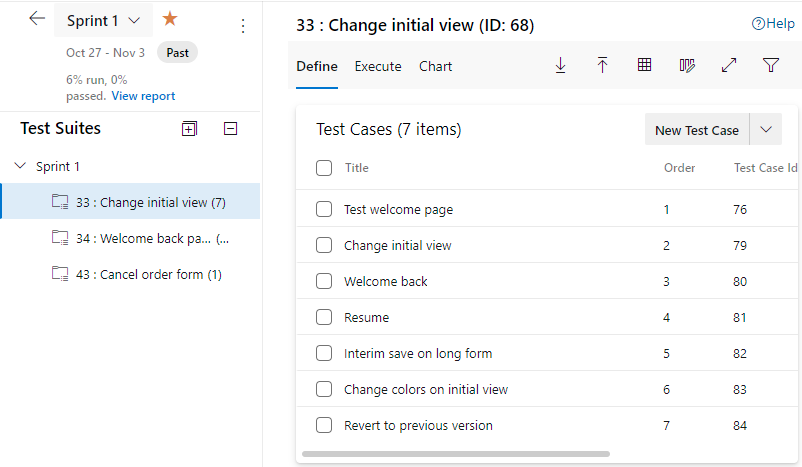Click the export test cases download icon
This screenshot has height=467, width=802.
click(560, 66)
